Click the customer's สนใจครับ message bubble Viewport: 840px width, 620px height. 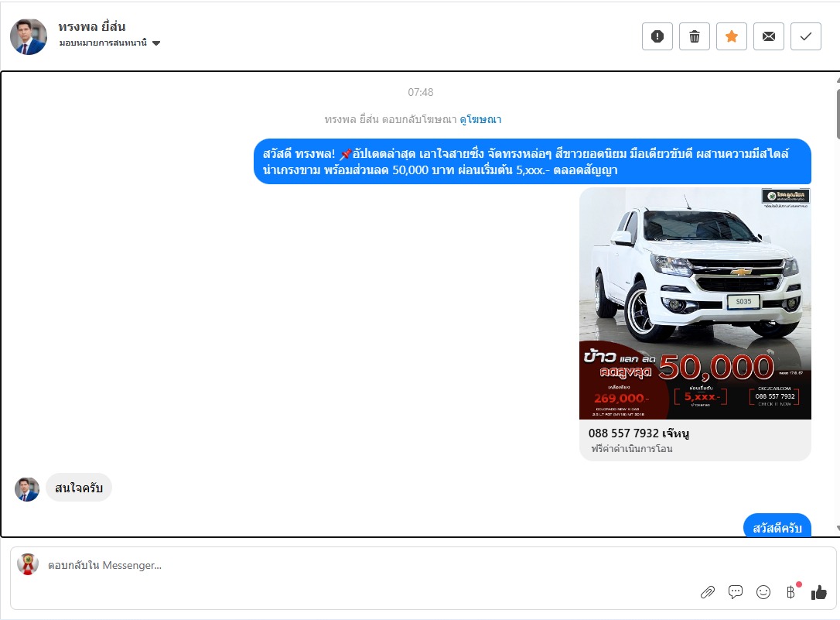point(79,488)
